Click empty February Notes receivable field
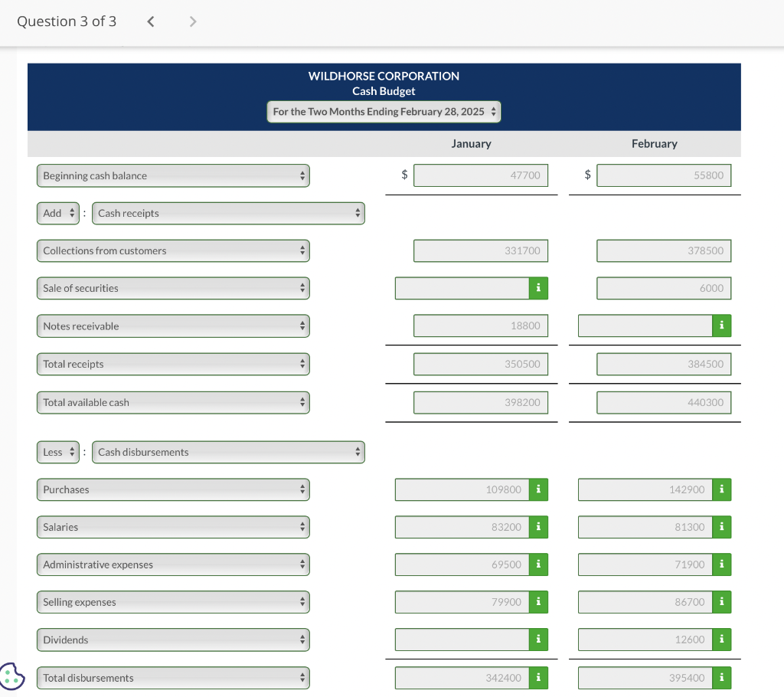The image size is (784, 697). (645, 326)
